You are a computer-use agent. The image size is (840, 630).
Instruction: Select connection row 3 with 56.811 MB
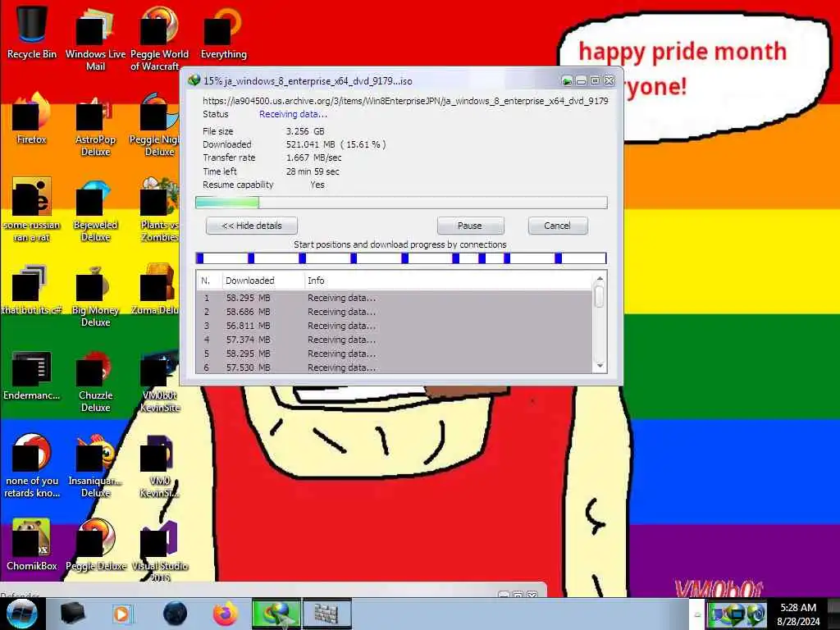click(x=395, y=326)
